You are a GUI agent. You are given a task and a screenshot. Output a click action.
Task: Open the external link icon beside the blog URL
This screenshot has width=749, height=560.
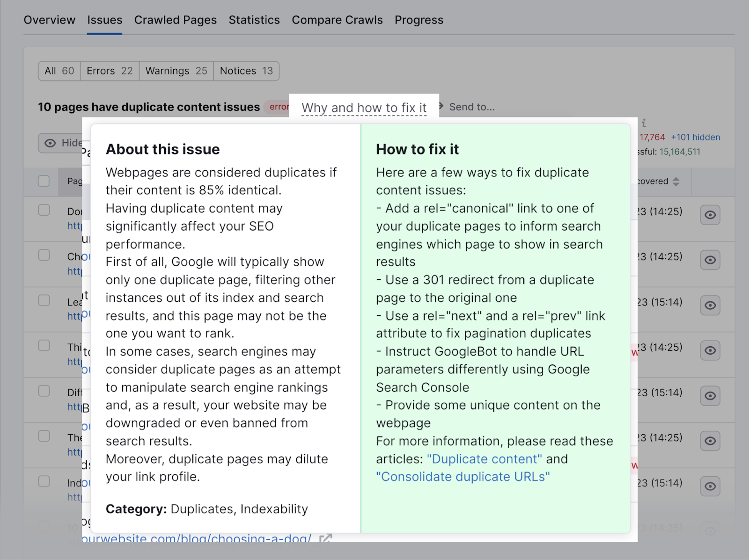click(x=326, y=539)
